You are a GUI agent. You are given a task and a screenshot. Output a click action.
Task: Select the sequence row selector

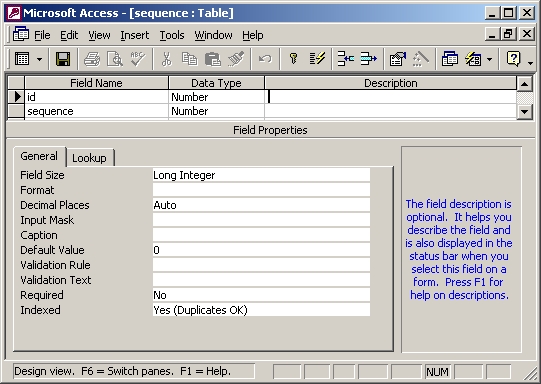point(16,111)
